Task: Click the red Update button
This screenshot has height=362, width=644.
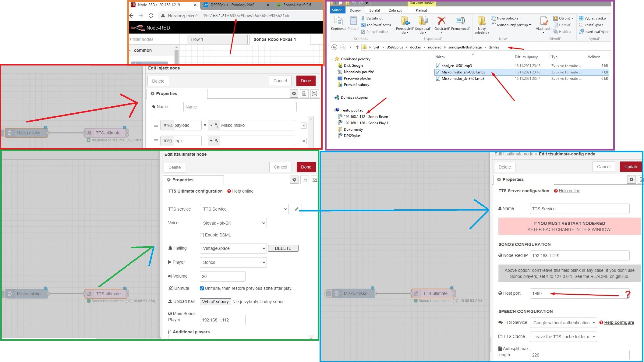Action: [631, 167]
